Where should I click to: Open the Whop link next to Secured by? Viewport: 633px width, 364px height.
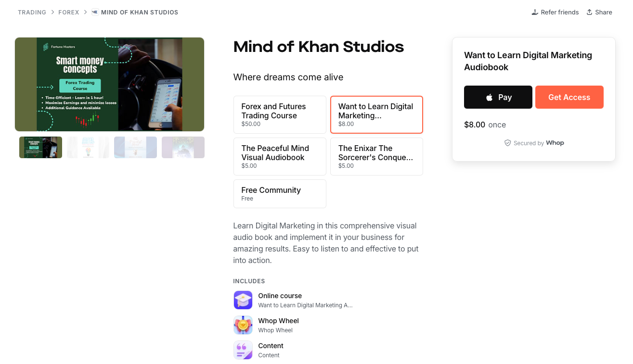point(555,143)
